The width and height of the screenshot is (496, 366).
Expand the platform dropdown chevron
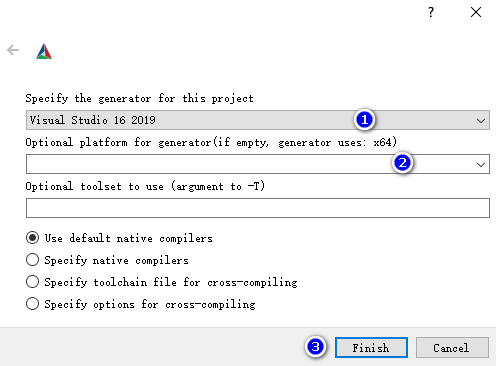coord(481,165)
